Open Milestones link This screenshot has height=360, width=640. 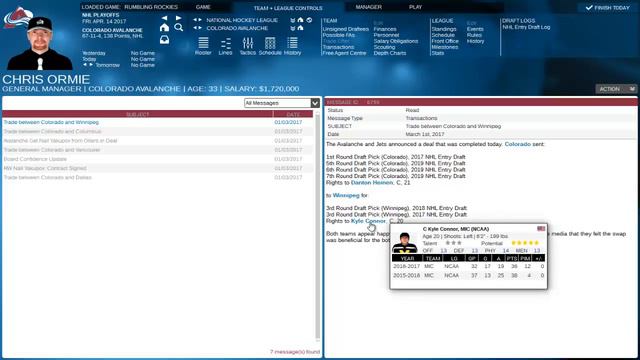click(x=444, y=47)
